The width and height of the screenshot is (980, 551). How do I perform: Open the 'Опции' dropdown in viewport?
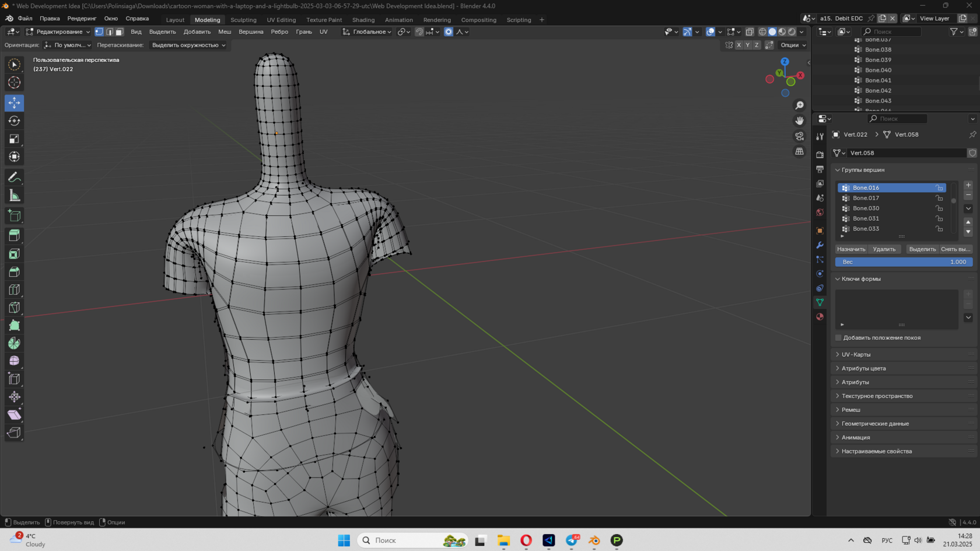[x=793, y=45]
